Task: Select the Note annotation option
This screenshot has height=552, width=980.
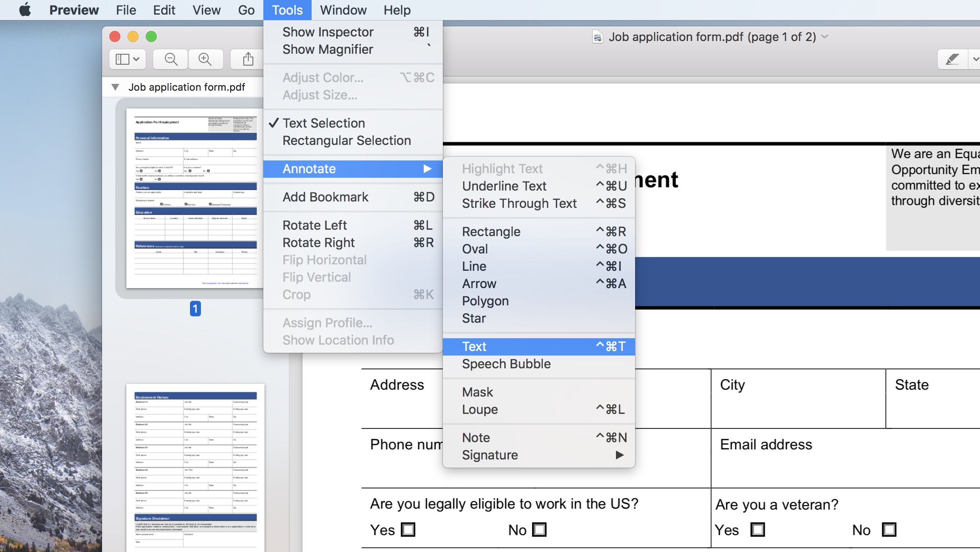Action: [476, 438]
